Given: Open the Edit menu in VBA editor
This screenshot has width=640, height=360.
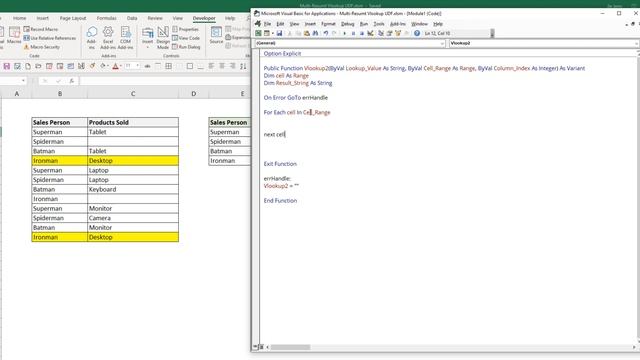Looking at the screenshot, I should coord(280,24).
